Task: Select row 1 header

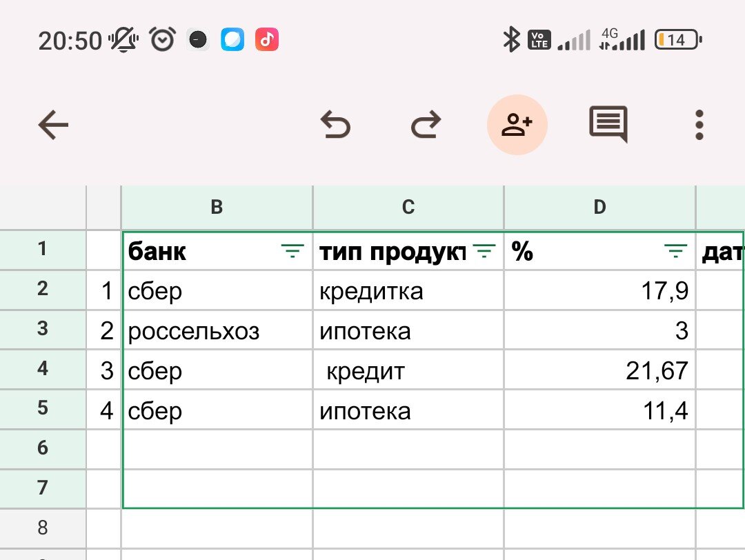Action: pyautogui.click(x=43, y=250)
